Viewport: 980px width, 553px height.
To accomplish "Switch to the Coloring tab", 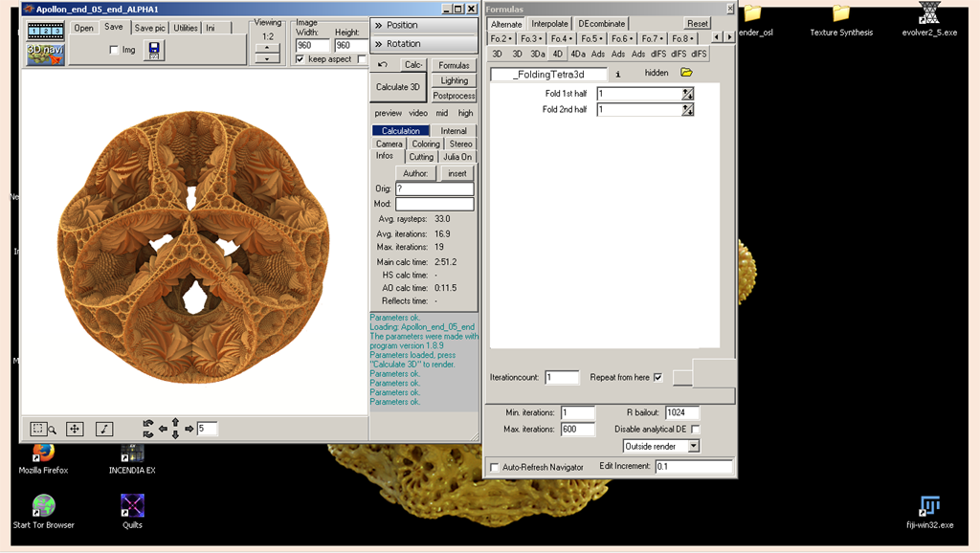I will tap(426, 144).
